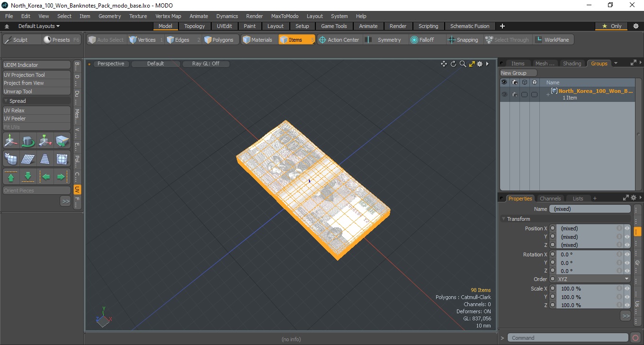The image size is (644, 345).
Task: Activate the UV move and rotate tool icon
Action: point(11,141)
